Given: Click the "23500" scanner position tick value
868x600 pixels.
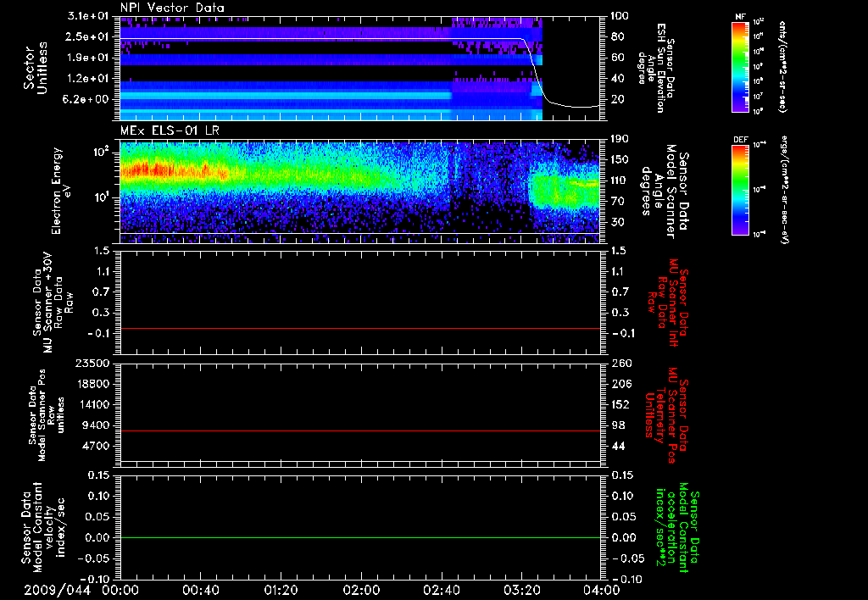Looking at the screenshot, I should [92, 364].
